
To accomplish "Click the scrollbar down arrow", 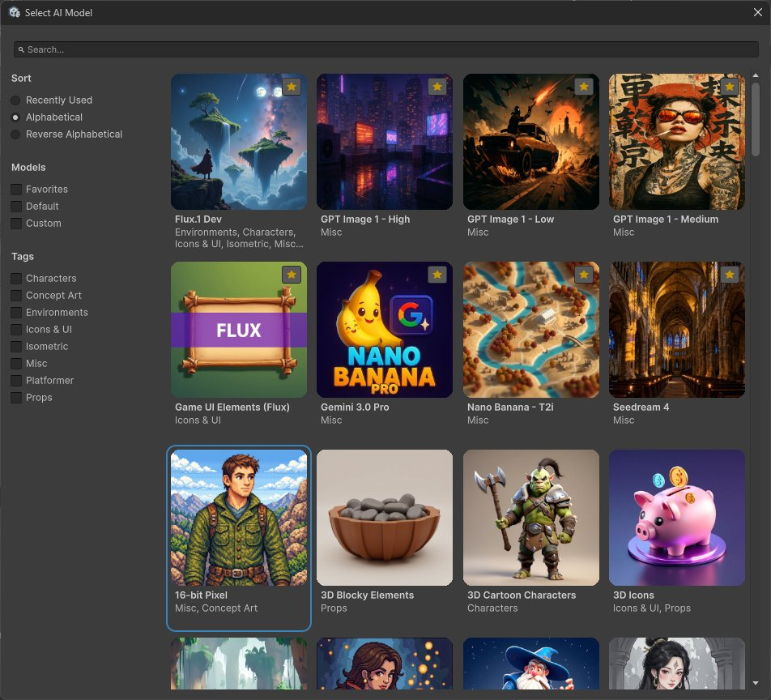I will pos(756,683).
